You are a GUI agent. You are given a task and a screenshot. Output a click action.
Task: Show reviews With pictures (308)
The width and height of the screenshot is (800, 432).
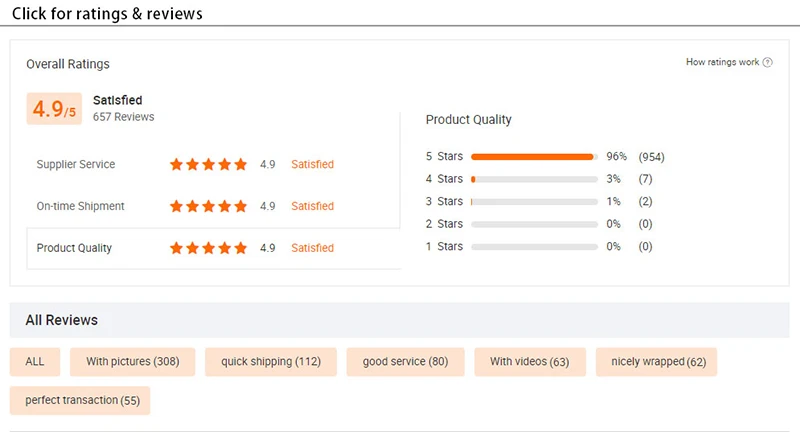point(133,362)
